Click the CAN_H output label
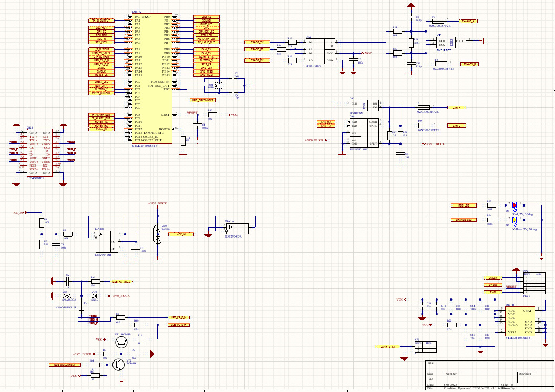 pyautogui.click(x=457, y=107)
